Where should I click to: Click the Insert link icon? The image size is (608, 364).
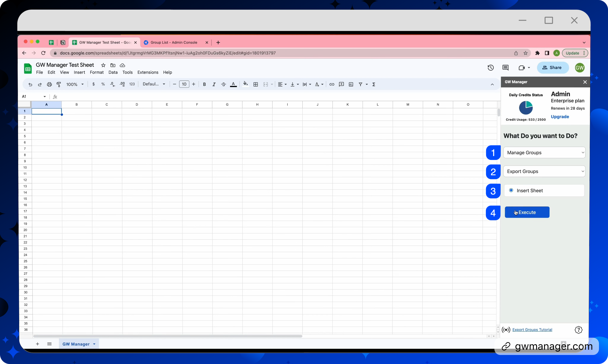(332, 84)
